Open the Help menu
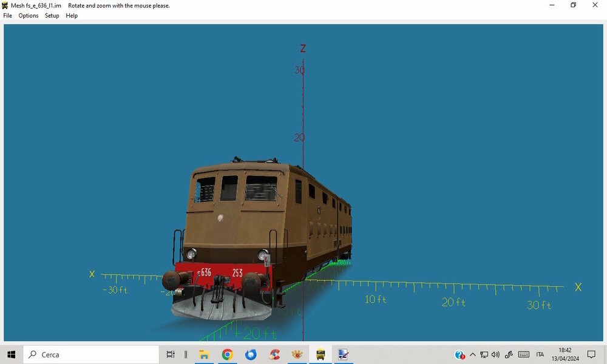This screenshot has width=607, height=364. [x=72, y=16]
